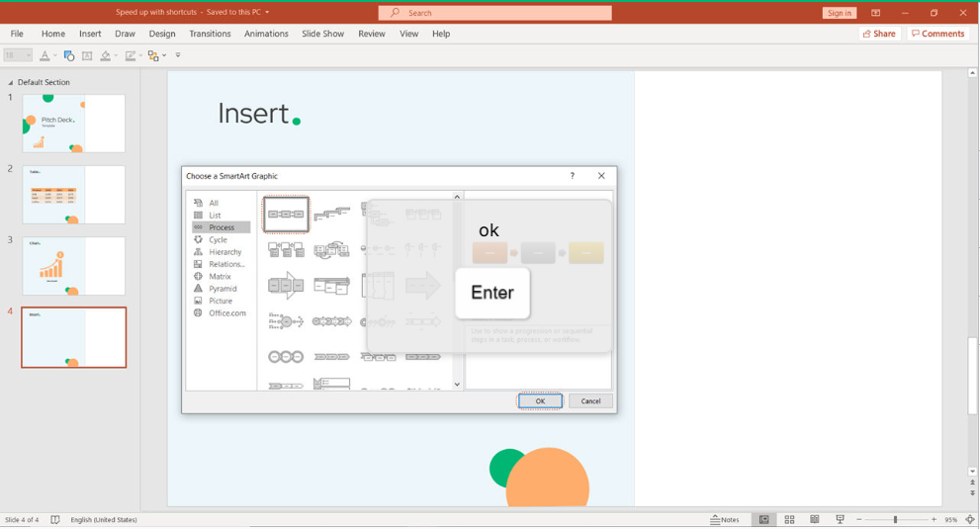Switch to Normal view
The image size is (980, 529).
click(763, 520)
